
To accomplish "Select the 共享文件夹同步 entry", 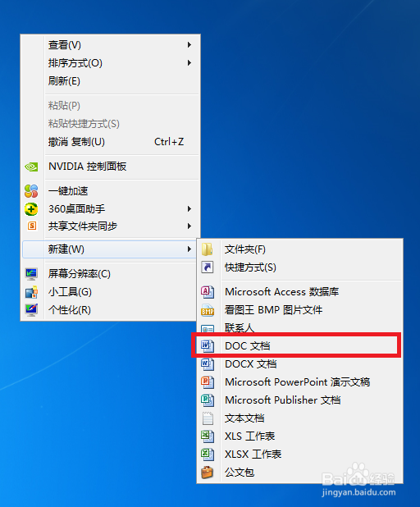I will click(110, 226).
